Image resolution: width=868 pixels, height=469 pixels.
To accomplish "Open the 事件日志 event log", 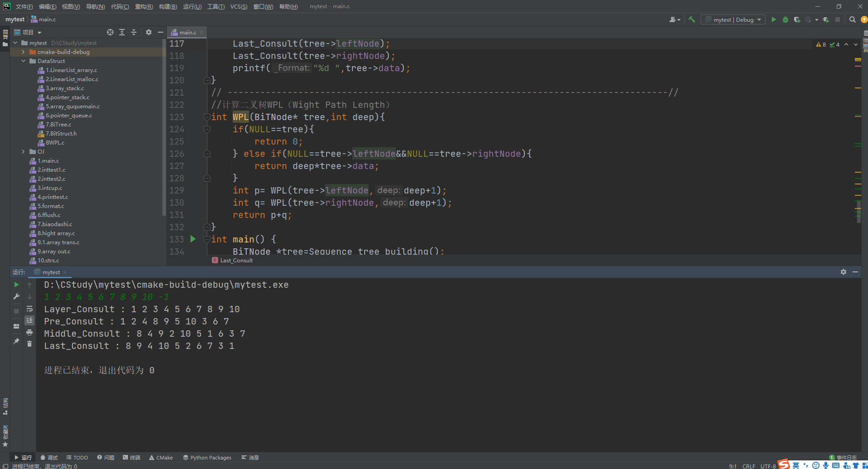I will [x=843, y=457].
